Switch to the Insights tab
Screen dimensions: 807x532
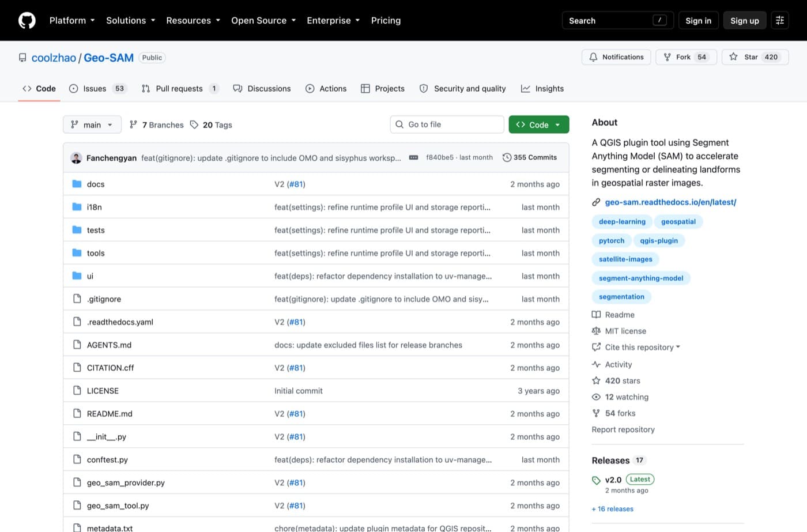[x=542, y=89]
